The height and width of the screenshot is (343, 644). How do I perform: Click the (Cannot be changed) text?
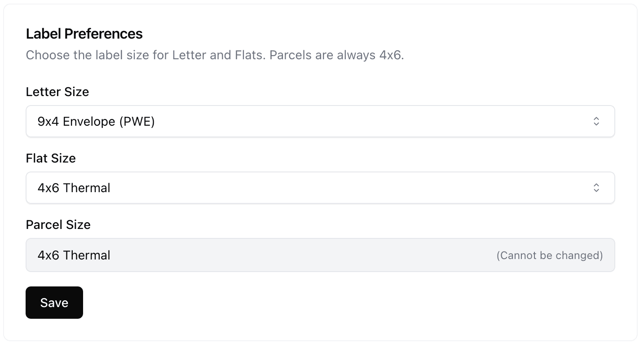[549, 255]
